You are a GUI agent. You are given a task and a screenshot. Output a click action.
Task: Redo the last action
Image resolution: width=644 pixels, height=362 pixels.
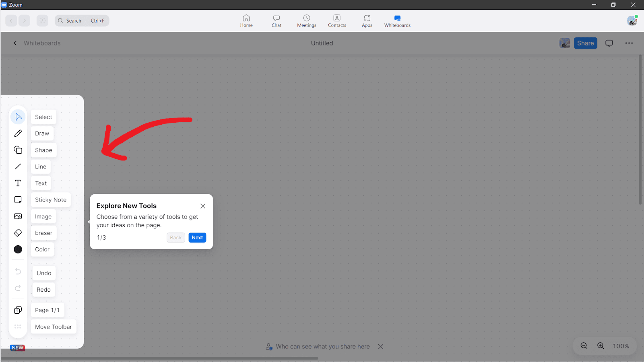[x=18, y=288]
